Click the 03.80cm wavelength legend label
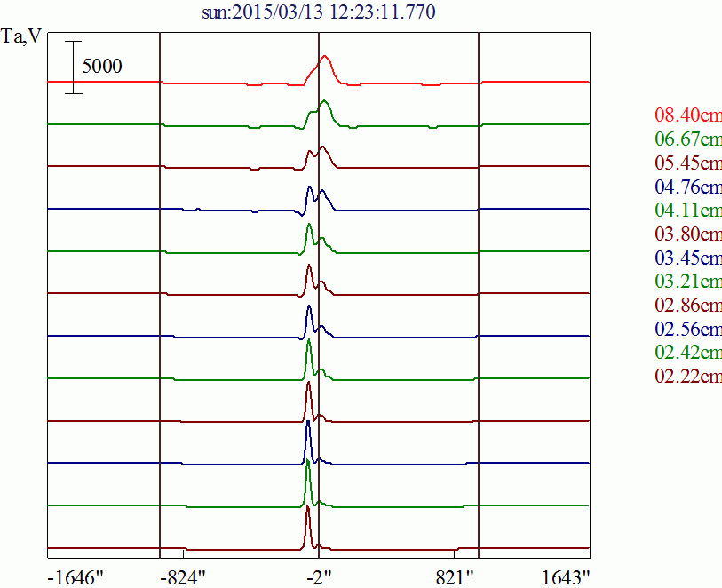This screenshot has width=722, height=588. pos(688,234)
